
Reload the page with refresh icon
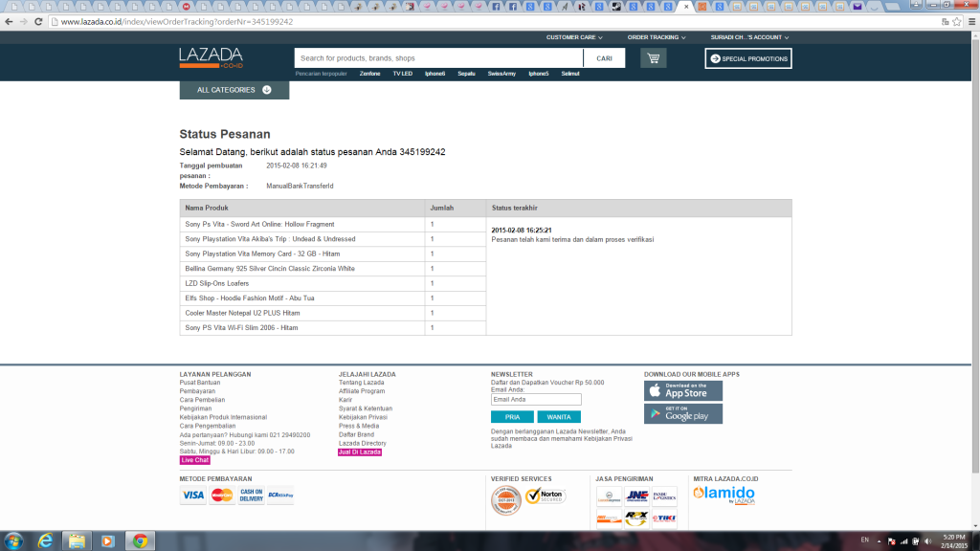[38, 21]
